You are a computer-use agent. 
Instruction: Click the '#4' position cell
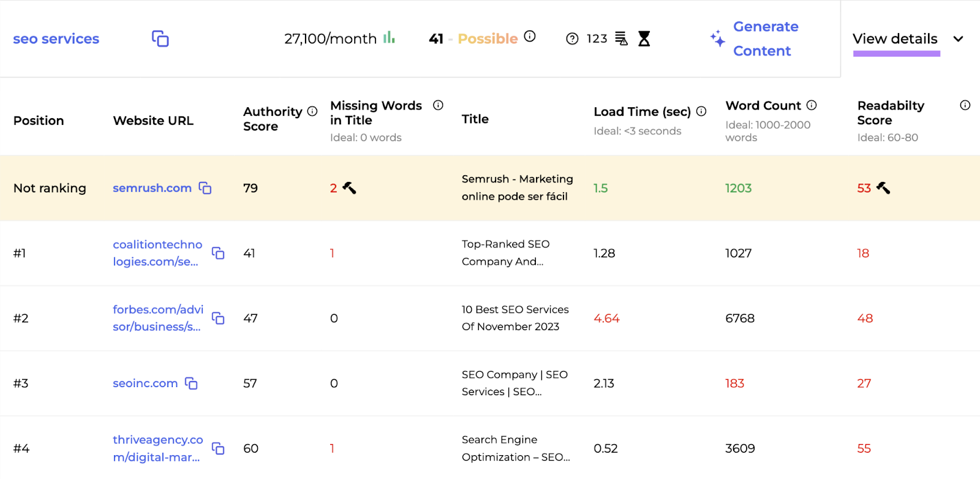click(21, 448)
